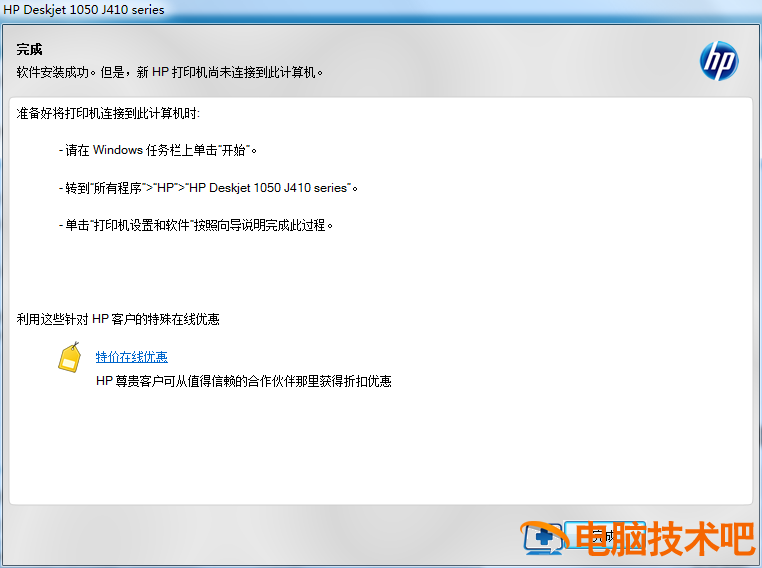Click the HP logo icon
Screen dimensions: 762x568
pyautogui.click(x=719, y=61)
